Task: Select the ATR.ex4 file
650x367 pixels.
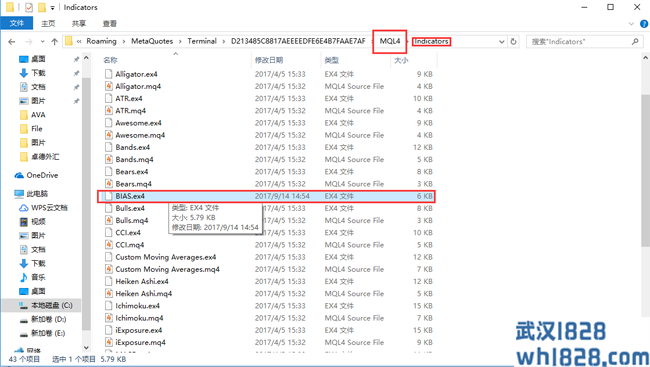Action: pos(129,99)
